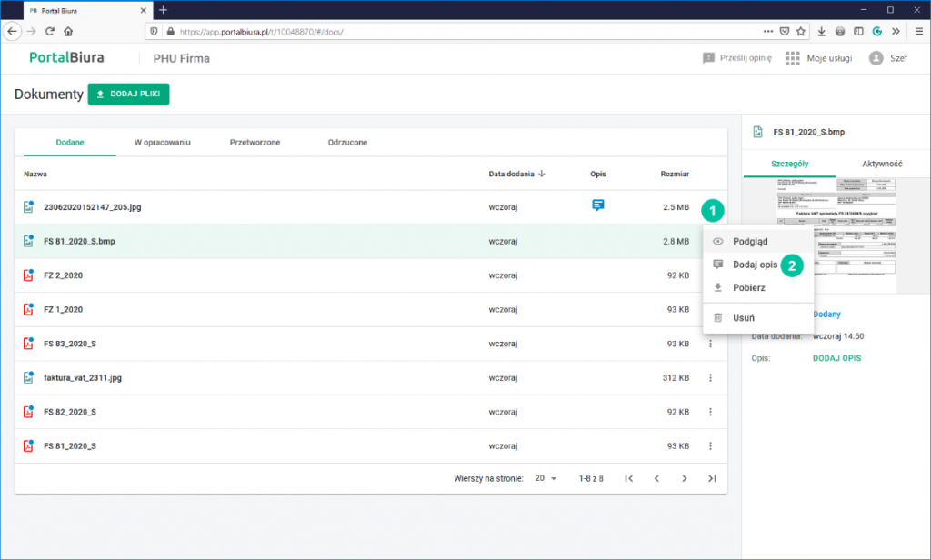Go to the browser home page icon
Image resolution: width=931 pixels, height=560 pixels.
68,32
